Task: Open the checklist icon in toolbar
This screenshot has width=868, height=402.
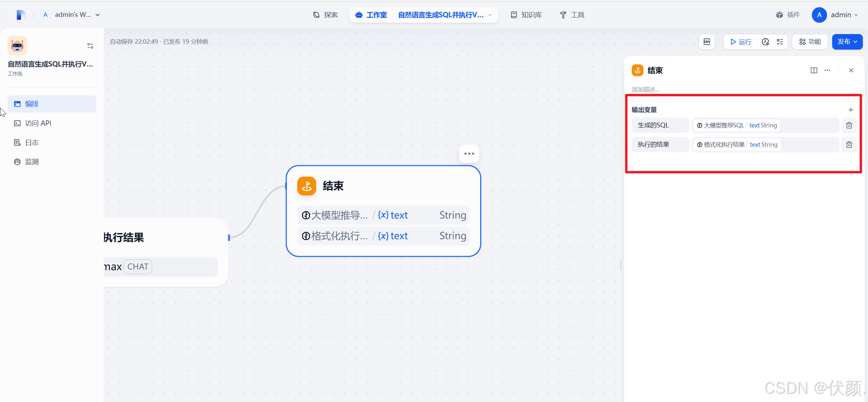Action: click(x=780, y=42)
